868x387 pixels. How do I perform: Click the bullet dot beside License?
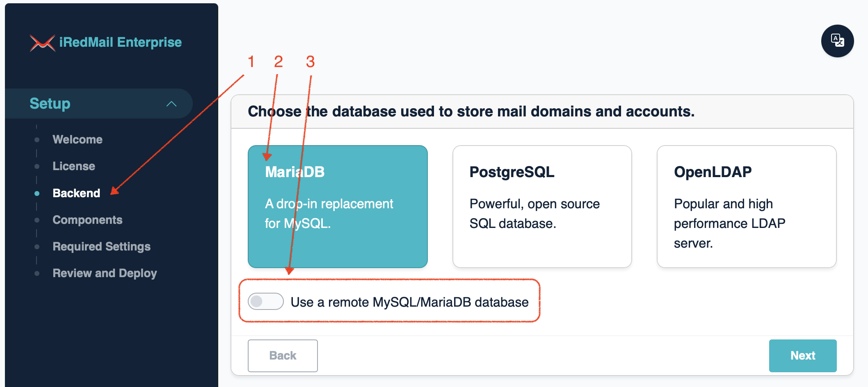tap(37, 166)
